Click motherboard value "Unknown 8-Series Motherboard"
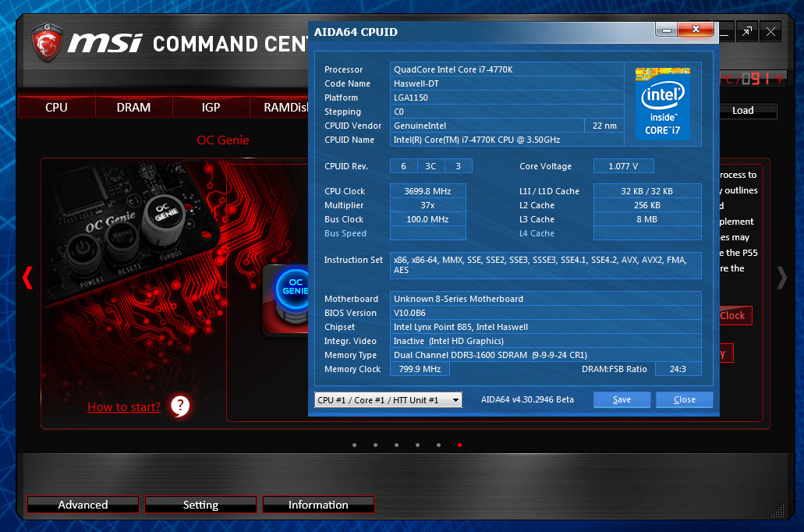The width and height of the screenshot is (804, 532). point(546,299)
